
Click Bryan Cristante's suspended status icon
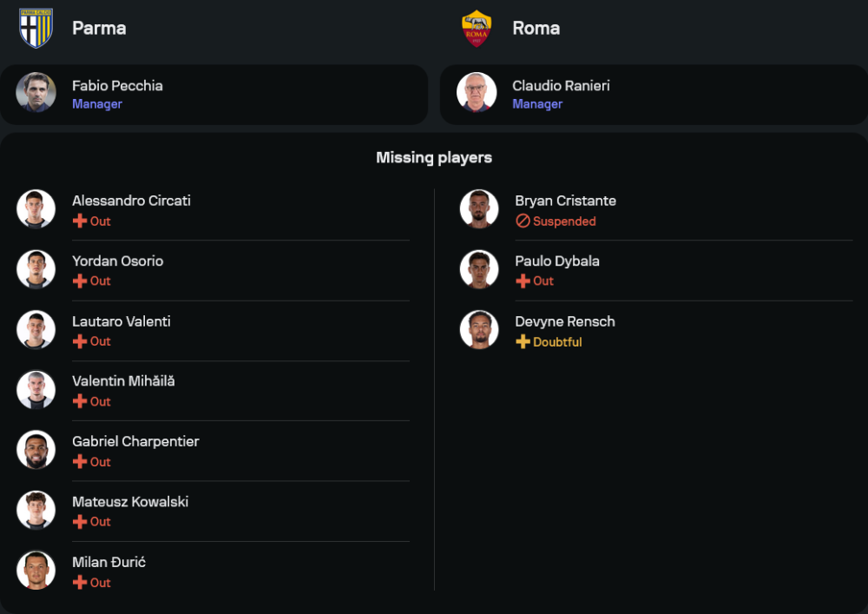pos(523,221)
